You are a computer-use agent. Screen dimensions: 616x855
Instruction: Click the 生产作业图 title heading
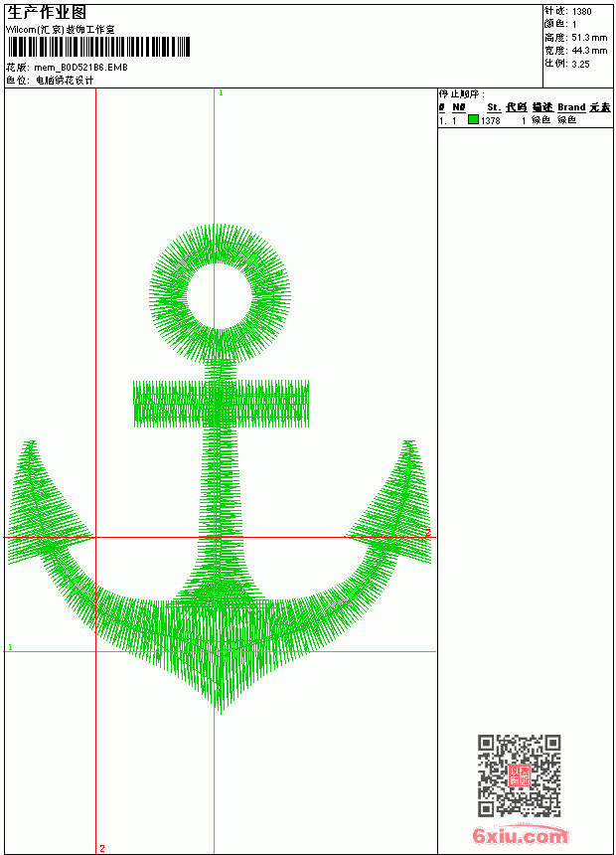(x=47, y=13)
